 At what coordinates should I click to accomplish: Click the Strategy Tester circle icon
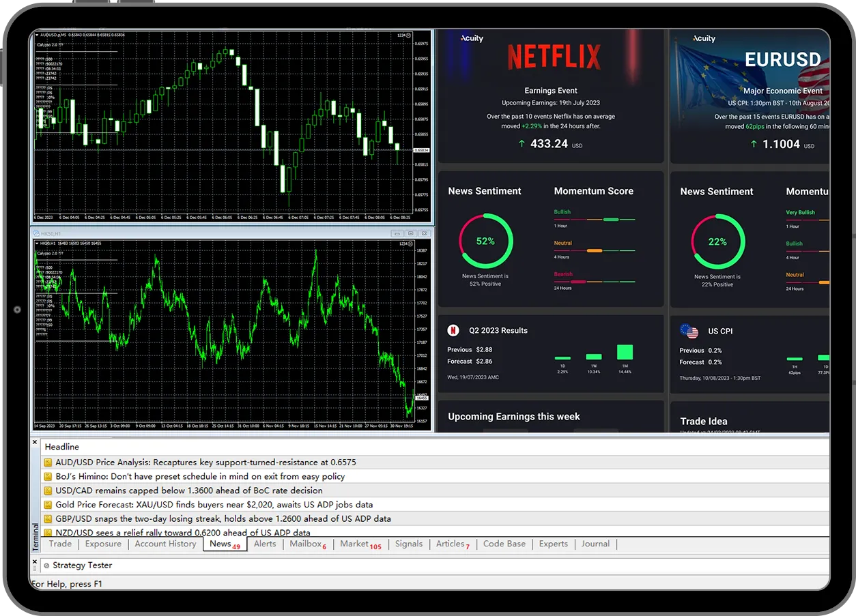tap(46, 566)
